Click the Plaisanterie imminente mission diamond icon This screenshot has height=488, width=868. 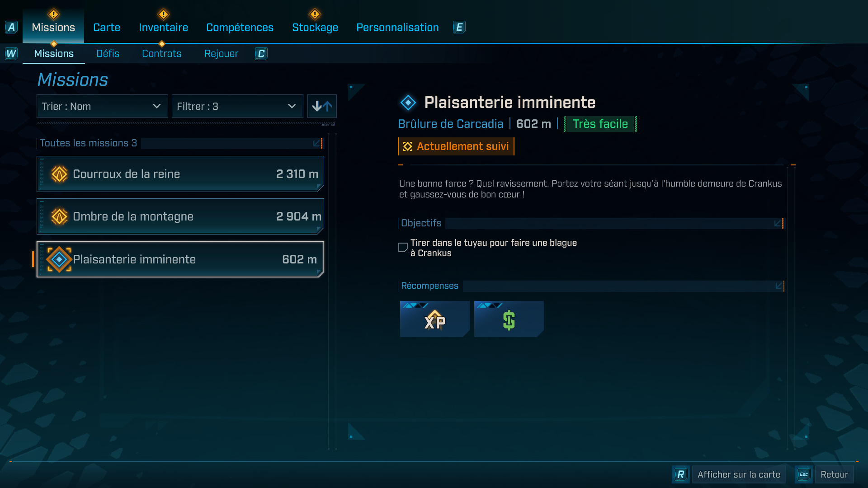59,259
